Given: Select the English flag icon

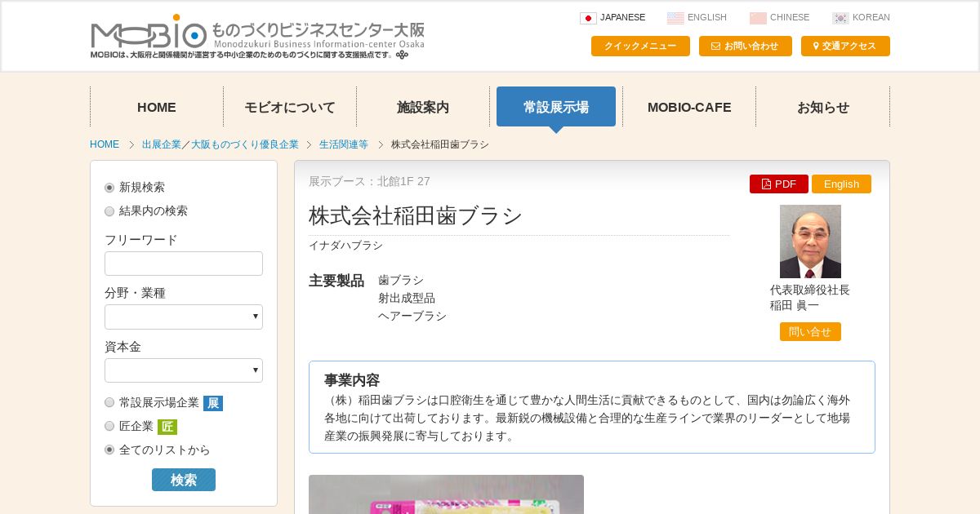Looking at the screenshot, I should coord(675,18).
